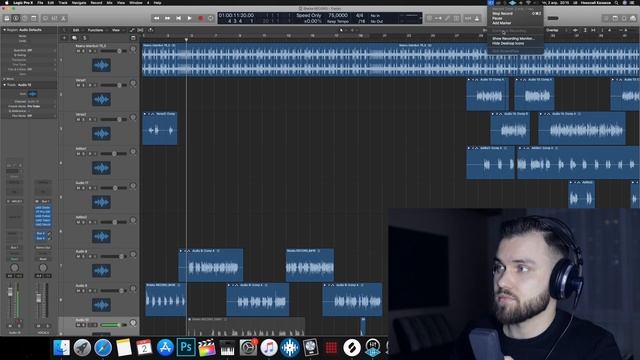Toggle the Toolbar display icon
640x360 pixels.
click(34, 18)
